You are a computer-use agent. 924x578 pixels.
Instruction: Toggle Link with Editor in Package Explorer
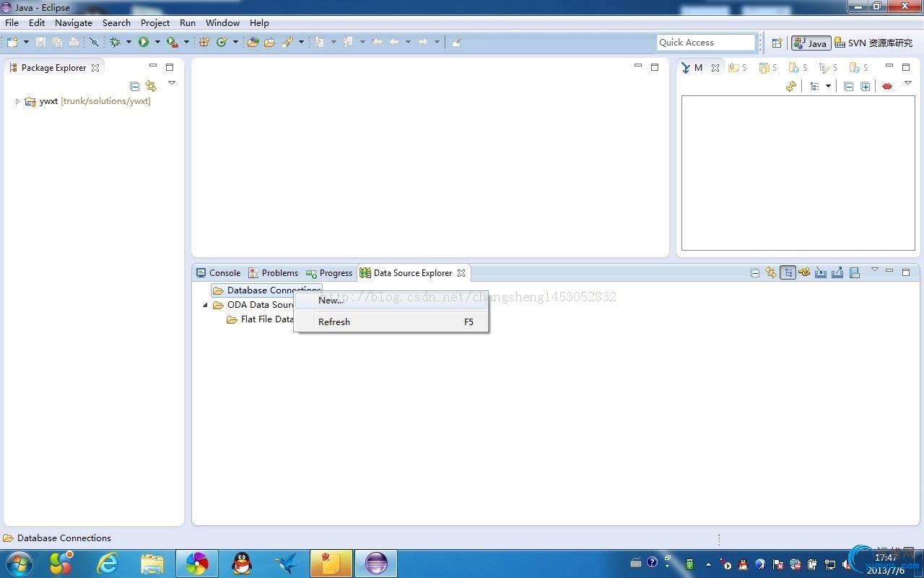[151, 86]
